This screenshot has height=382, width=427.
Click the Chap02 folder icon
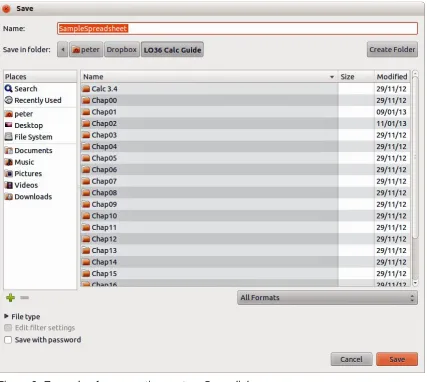coord(86,123)
